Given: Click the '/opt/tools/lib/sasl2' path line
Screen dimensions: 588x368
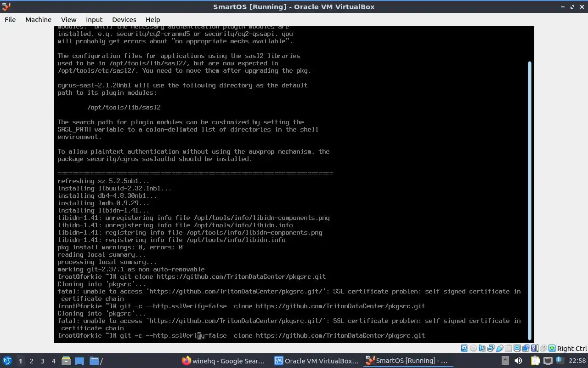Looking at the screenshot, I should coord(124,107).
